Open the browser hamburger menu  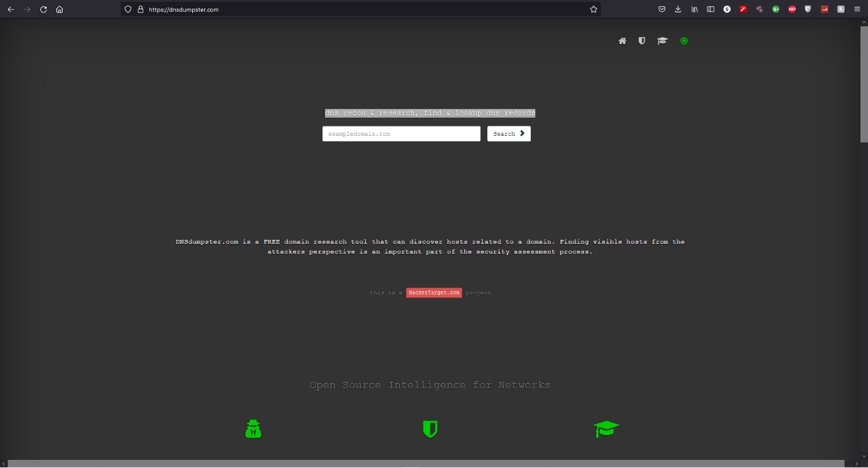click(857, 9)
